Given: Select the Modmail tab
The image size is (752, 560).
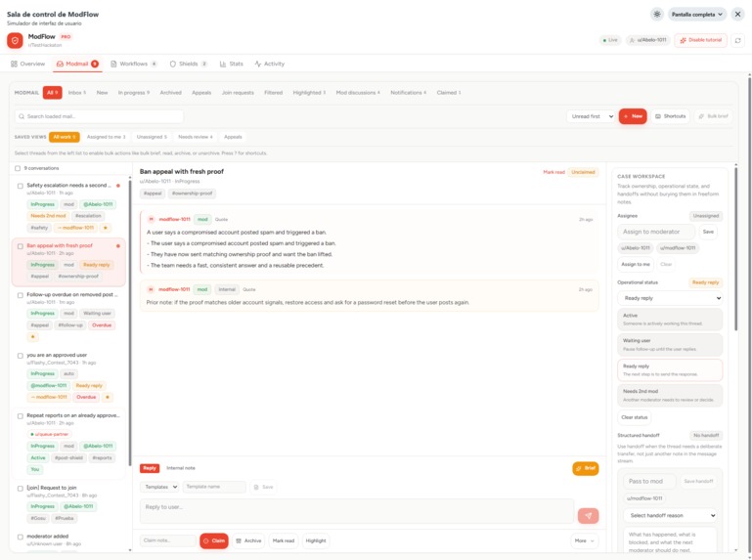Looking at the screenshot, I should pos(77,64).
